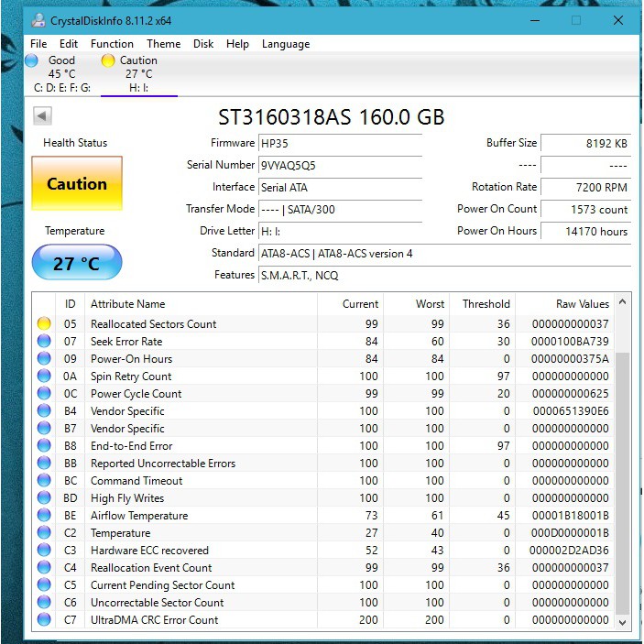This screenshot has width=644, height=644.
Task: Click the Serial Number field
Action: click(x=340, y=166)
